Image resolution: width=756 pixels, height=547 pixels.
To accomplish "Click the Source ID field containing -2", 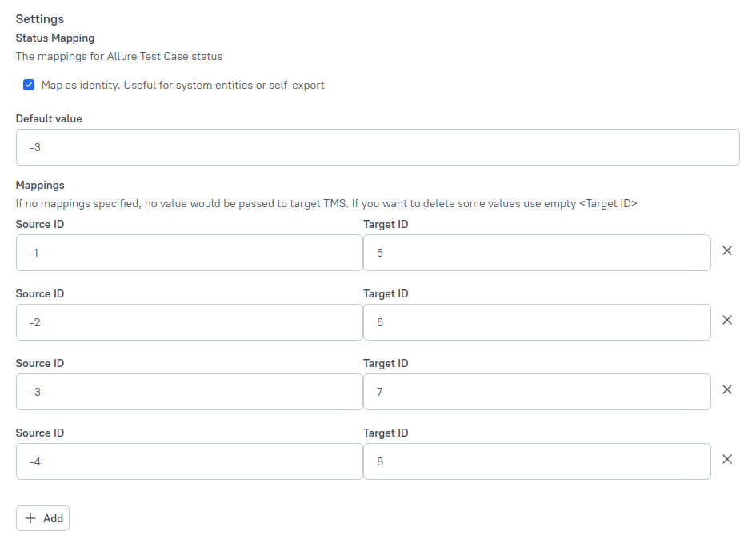I will pyautogui.click(x=189, y=321).
